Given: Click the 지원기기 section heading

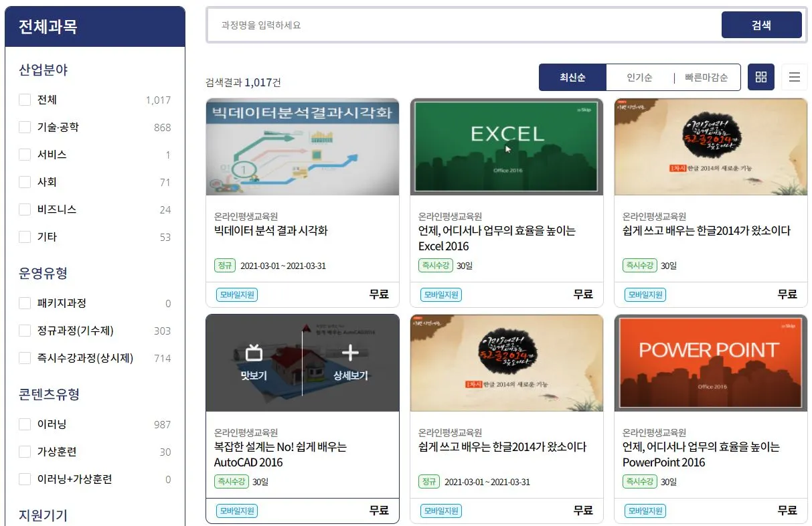Looking at the screenshot, I should click(44, 515).
